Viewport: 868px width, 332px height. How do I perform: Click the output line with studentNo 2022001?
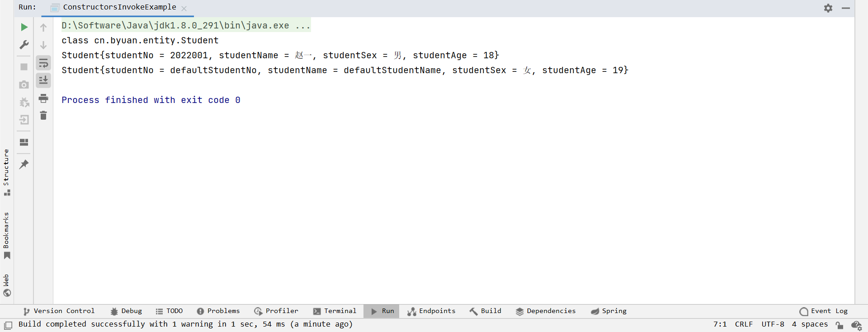280,55
